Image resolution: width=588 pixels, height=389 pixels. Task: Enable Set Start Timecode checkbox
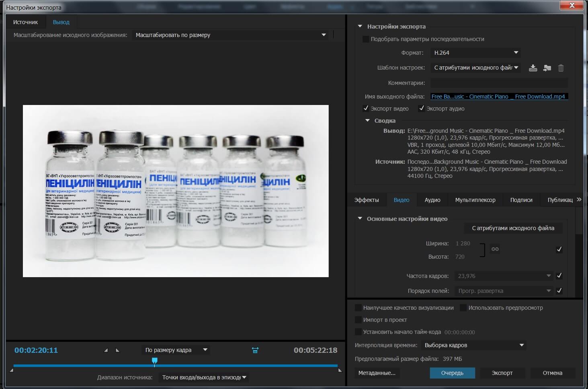358,332
